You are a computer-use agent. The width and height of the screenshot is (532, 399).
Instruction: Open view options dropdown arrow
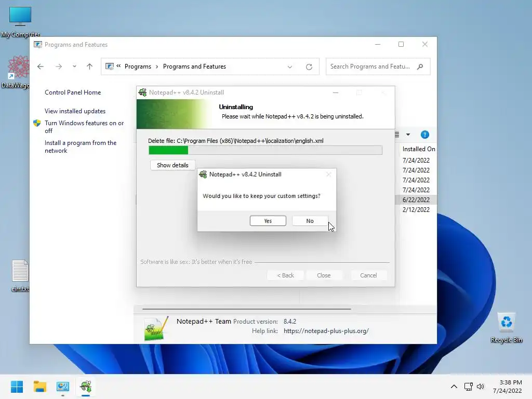click(x=408, y=135)
